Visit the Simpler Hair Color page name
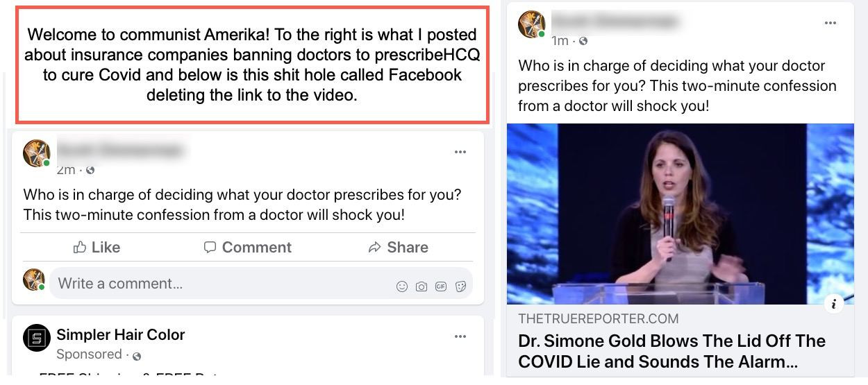 click(x=121, y=334)
